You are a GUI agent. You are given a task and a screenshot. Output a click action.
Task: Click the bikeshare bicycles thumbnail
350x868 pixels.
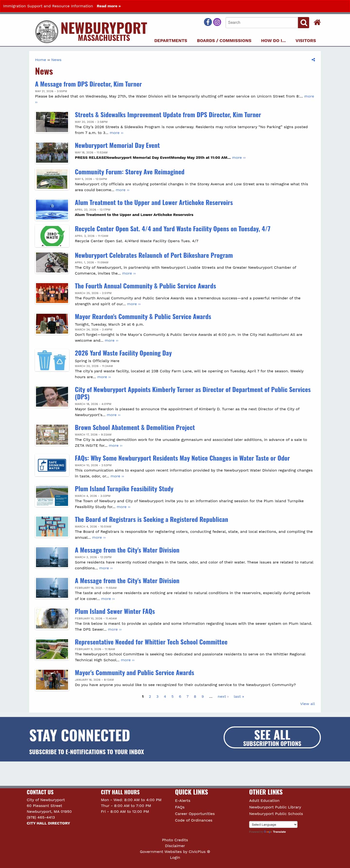[52, 262]
